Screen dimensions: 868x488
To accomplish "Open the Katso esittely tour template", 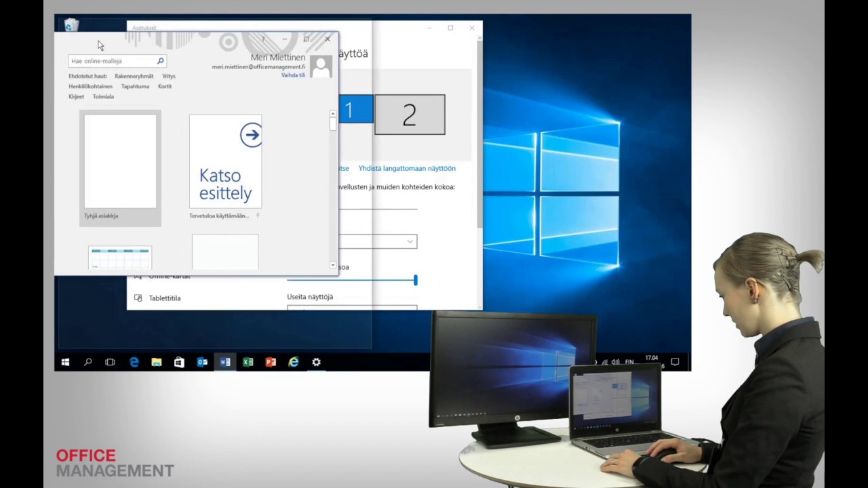I will tap(225, 161).
